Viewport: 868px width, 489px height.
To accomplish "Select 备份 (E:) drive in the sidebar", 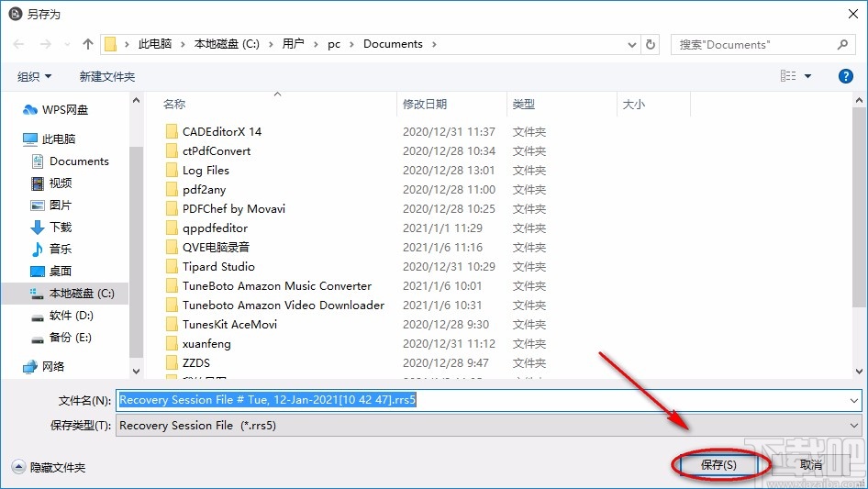I will [61, 338].
